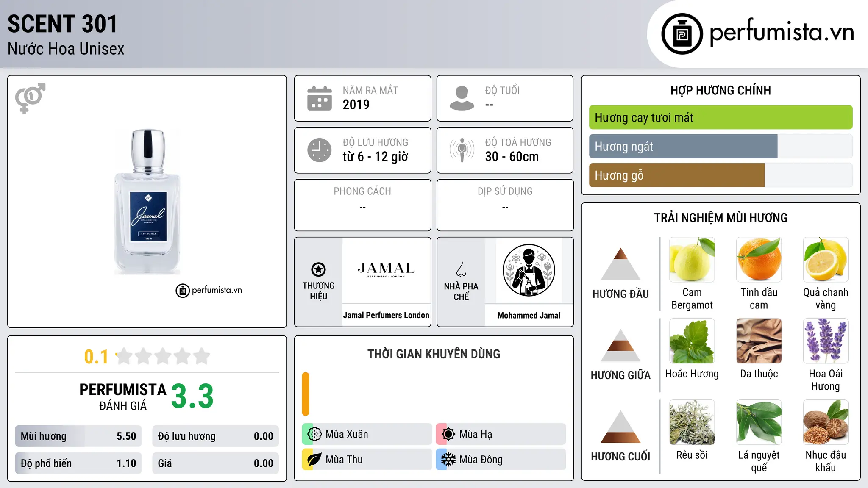
Task: Select the Lá nguyệt quế note image
Action: pyautogui.click(x=759, y=422)
